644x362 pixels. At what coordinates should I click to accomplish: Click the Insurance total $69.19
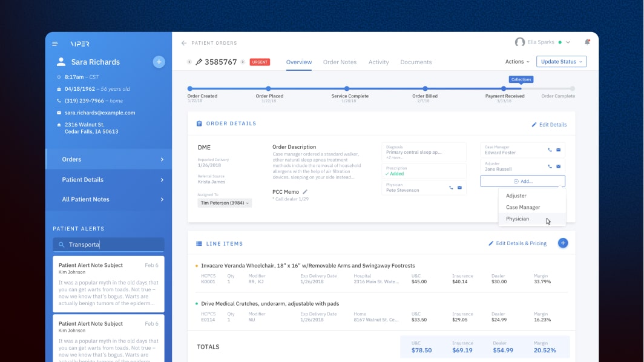pos(462,350)
